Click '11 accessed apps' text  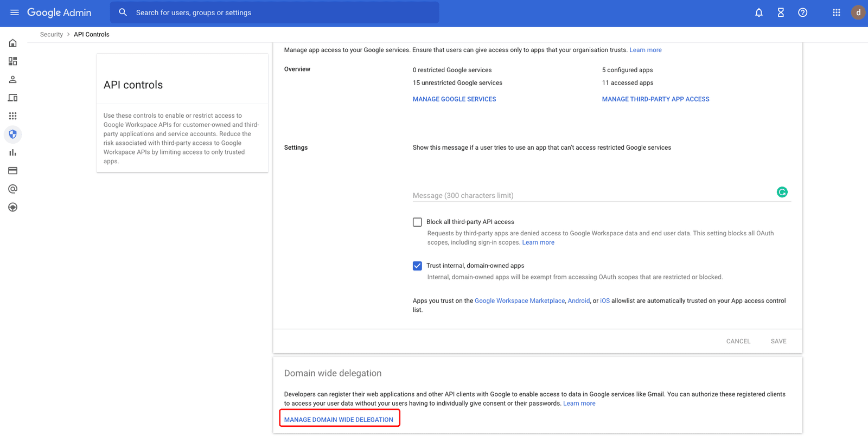click(x=628, y=83)
